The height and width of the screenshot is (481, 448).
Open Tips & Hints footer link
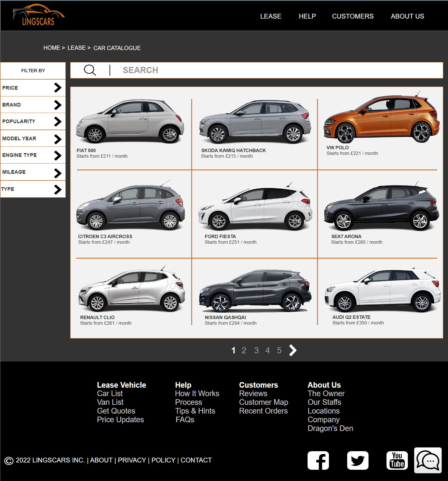coord(195,411)
